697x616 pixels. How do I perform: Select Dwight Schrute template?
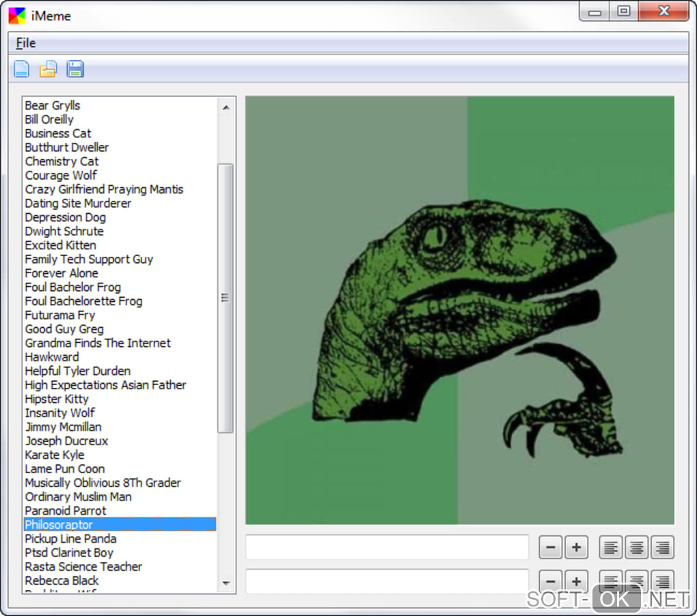point(120,232)
